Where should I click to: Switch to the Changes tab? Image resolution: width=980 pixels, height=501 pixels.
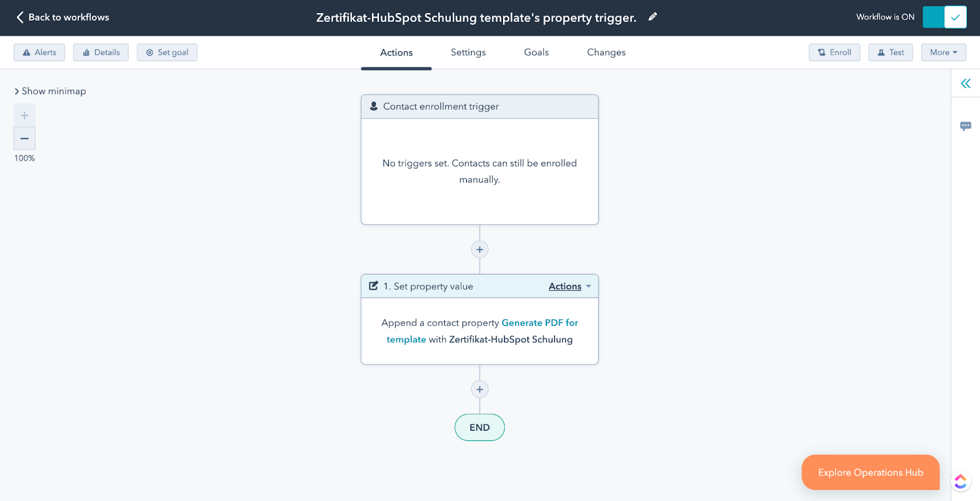(x=606, y=53)
